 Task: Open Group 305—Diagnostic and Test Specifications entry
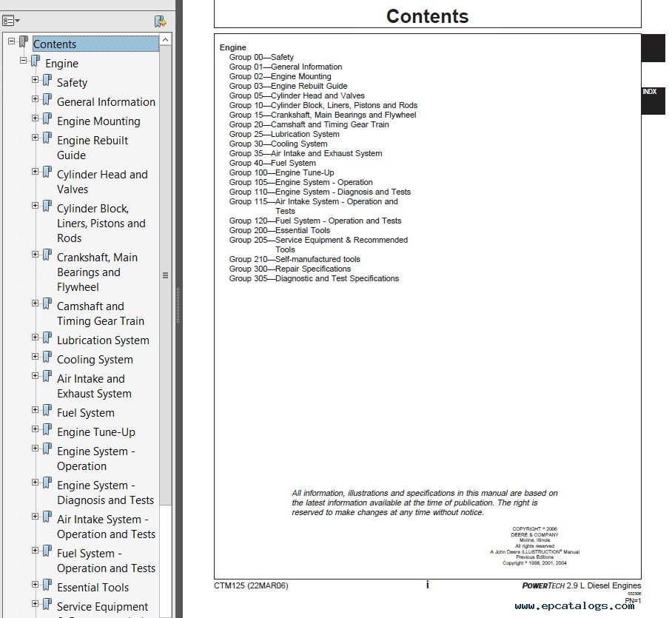tap(314, 278)
